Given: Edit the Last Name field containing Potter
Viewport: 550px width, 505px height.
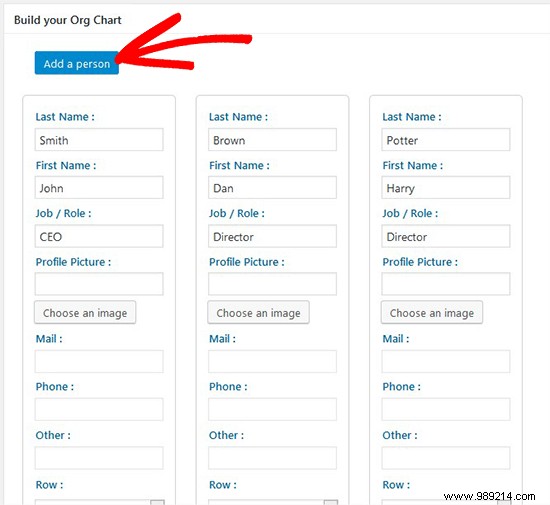Looking at the screenshot, I should (446, 140).
